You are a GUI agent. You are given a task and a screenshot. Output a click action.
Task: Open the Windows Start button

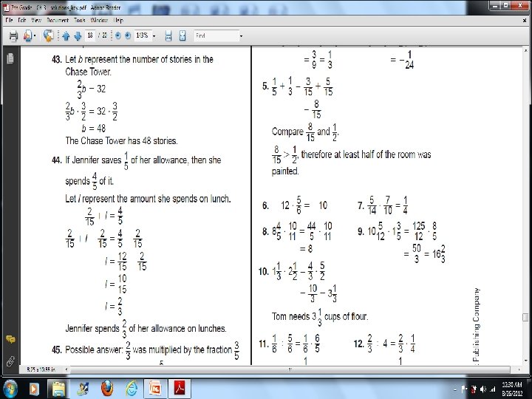[x=10, y=388]
